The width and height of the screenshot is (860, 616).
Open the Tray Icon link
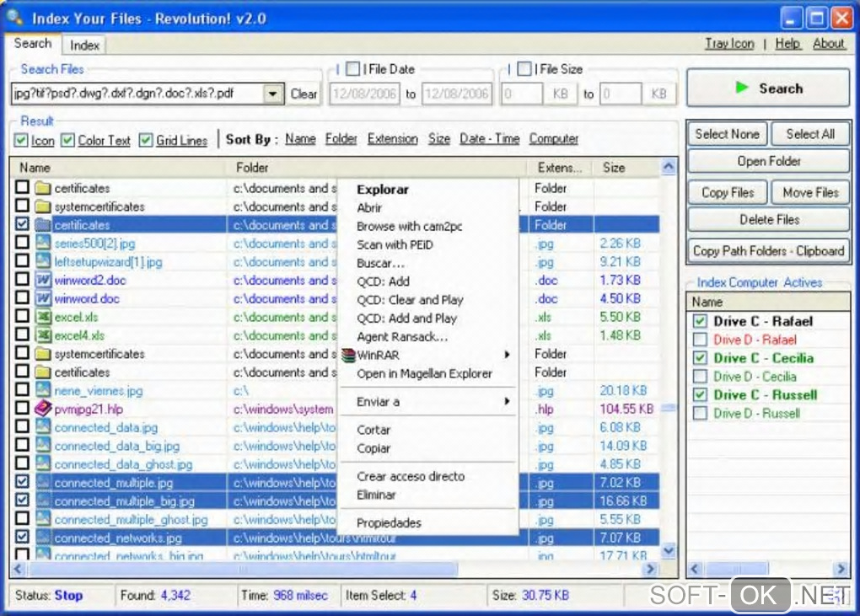(x=729, y=43)
